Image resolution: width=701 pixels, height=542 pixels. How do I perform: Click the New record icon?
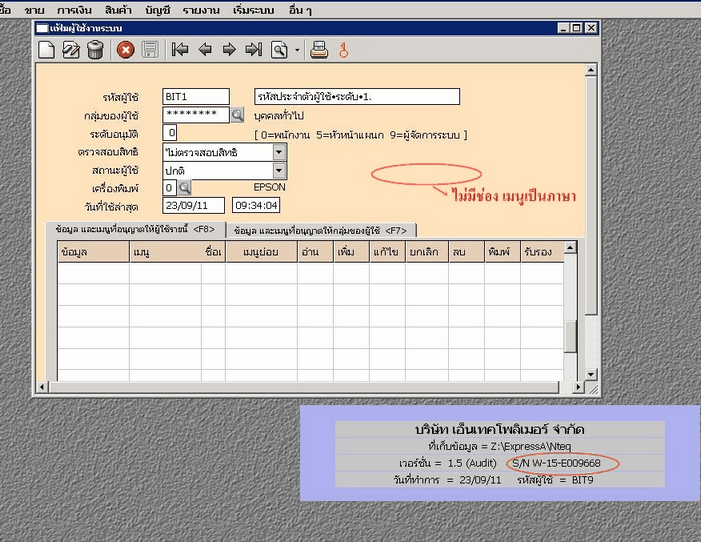click(46, 49)
